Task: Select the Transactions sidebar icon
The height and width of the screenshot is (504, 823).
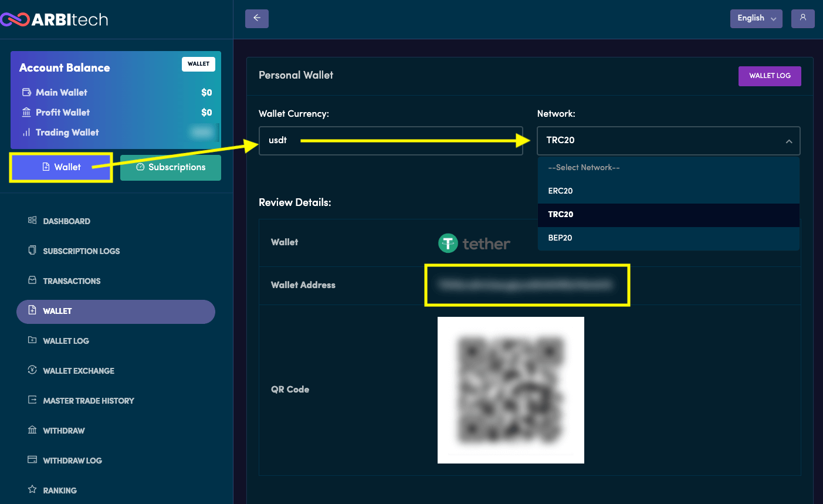Action: (x=32, y=280)
